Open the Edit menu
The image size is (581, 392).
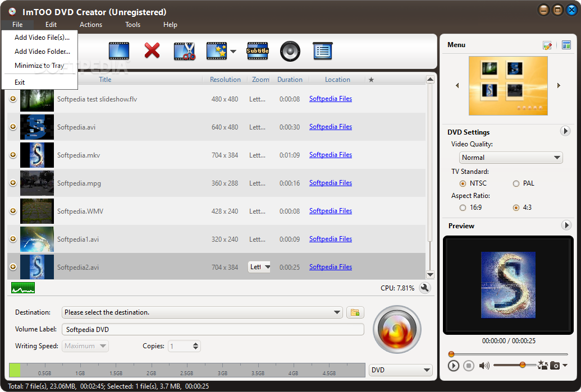coord(51,25)
